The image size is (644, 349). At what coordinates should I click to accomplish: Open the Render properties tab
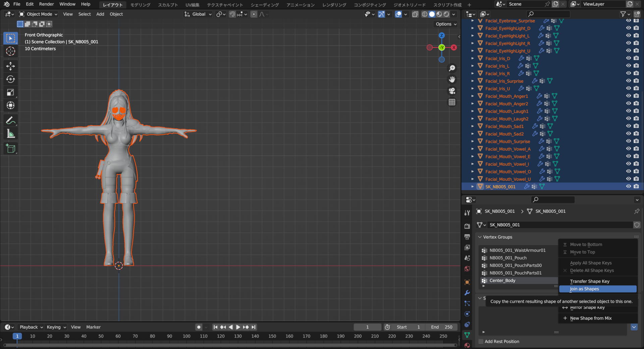pyautogui.click(x=467, y=226)
